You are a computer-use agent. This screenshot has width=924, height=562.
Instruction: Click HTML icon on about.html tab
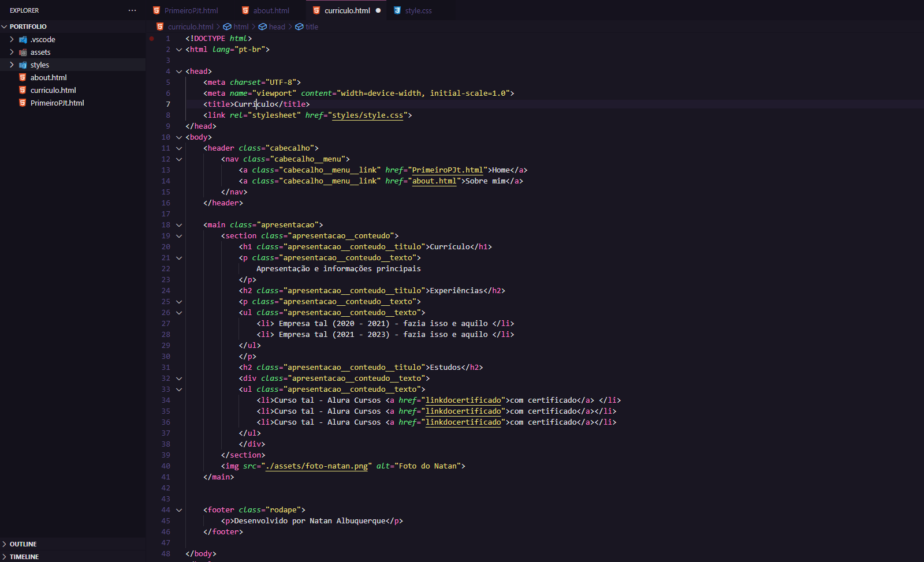(245, 10)
